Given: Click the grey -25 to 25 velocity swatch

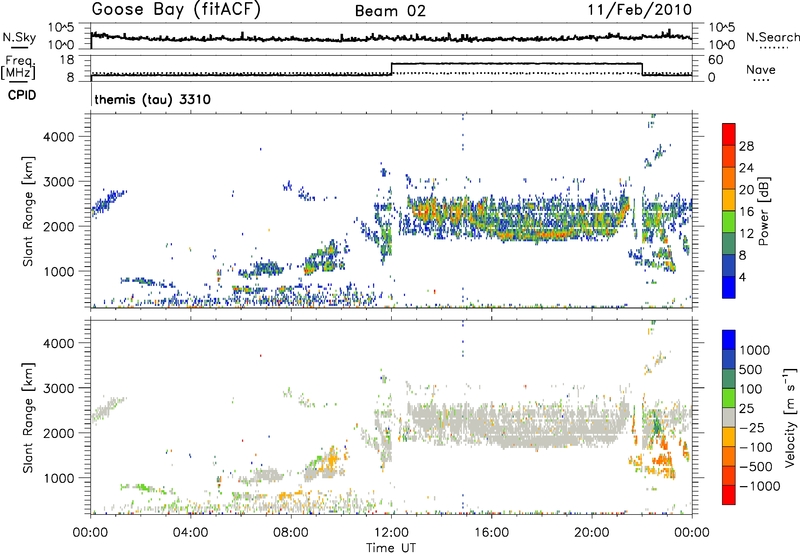Looking at the screenshot, I should pyautogui.click(x=729, y=417).
